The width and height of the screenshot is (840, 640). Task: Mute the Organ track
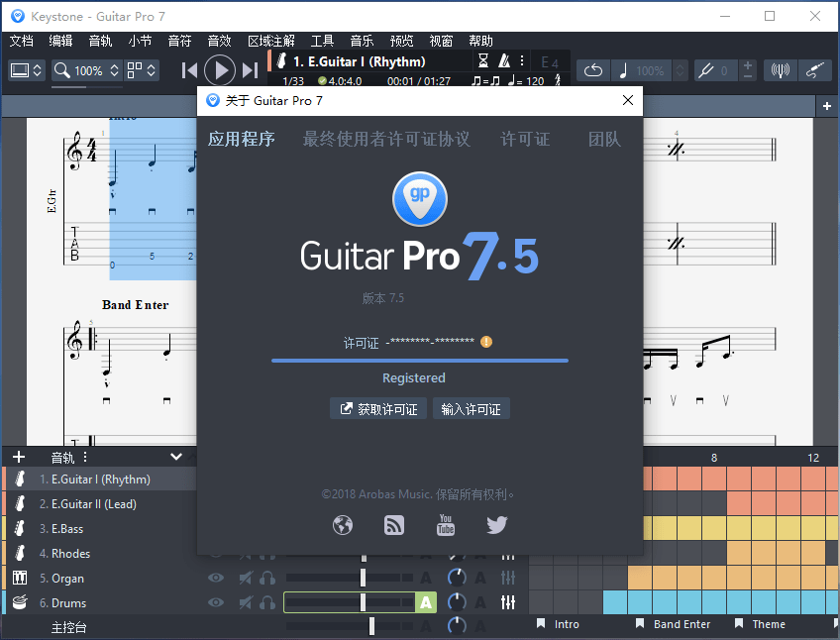point(246,578)
